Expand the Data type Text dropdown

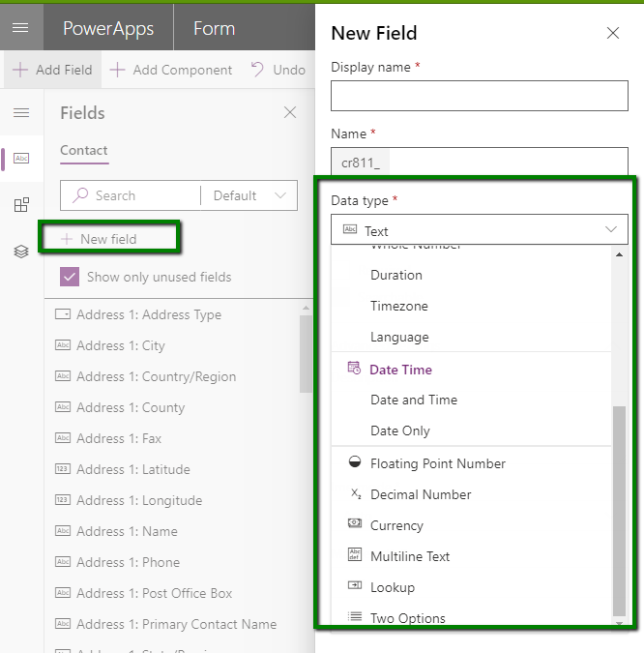click(480, 230)
